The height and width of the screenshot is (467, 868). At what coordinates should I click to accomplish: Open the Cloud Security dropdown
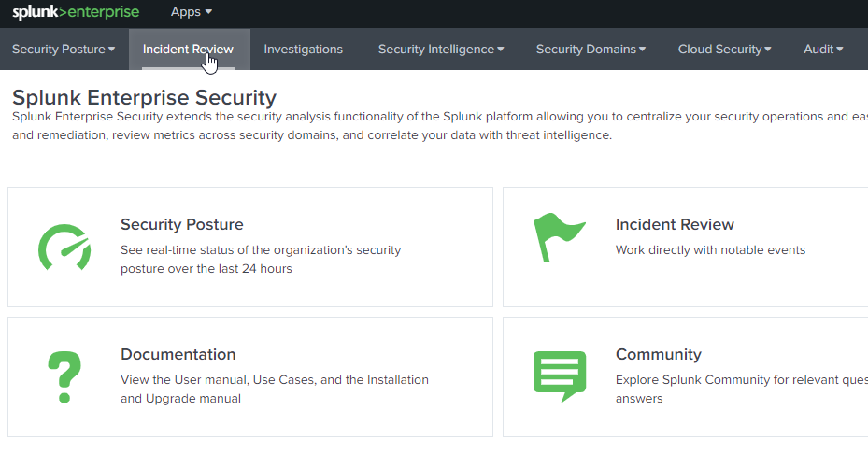pos(725,50)
